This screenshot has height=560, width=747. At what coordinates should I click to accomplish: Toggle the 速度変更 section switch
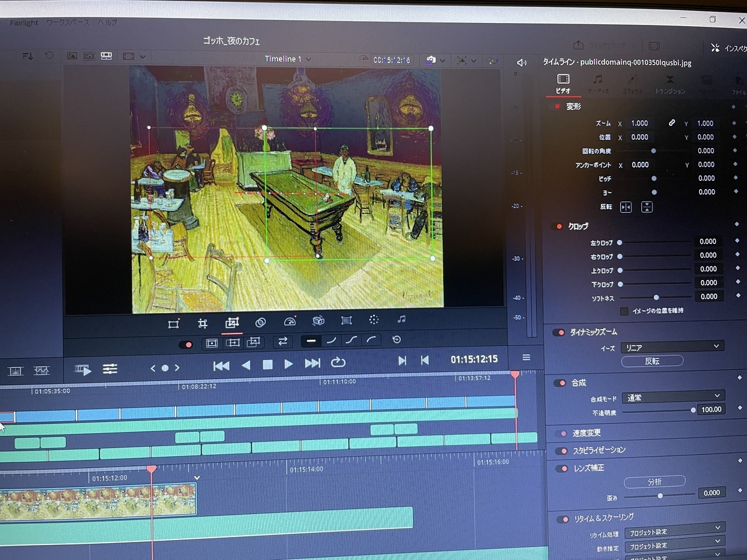click(561, 433)
